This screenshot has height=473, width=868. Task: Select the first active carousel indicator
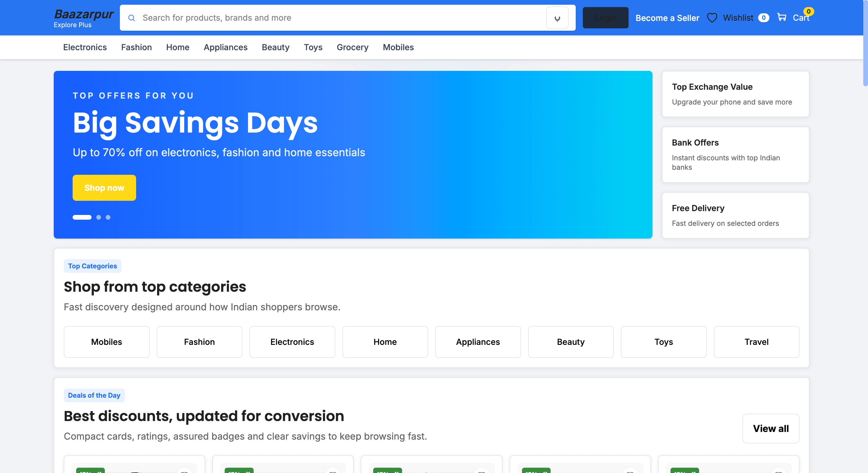pos(82,217)
